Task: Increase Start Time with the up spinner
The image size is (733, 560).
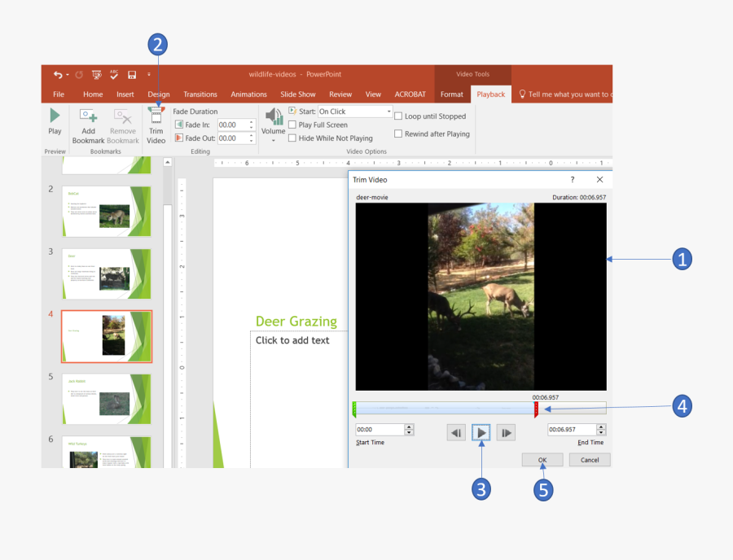Action: pyautogui.click(x=409, y=427)
